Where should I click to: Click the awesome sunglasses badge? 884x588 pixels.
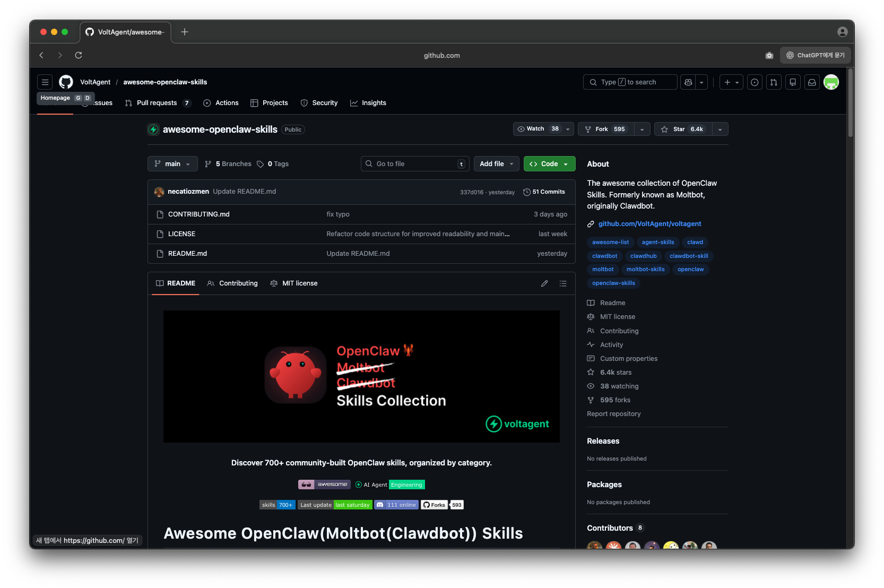[x=324, y=485]
